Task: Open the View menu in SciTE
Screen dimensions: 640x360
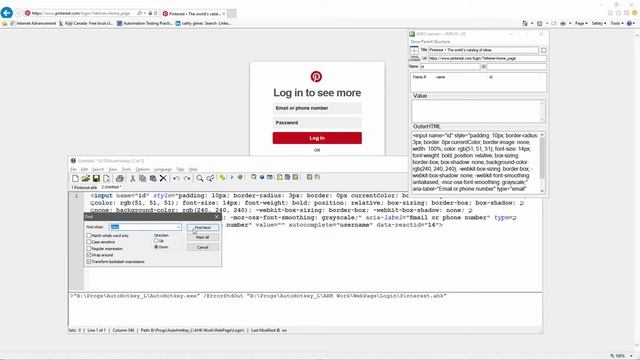Action: click(x=113, y=169)
